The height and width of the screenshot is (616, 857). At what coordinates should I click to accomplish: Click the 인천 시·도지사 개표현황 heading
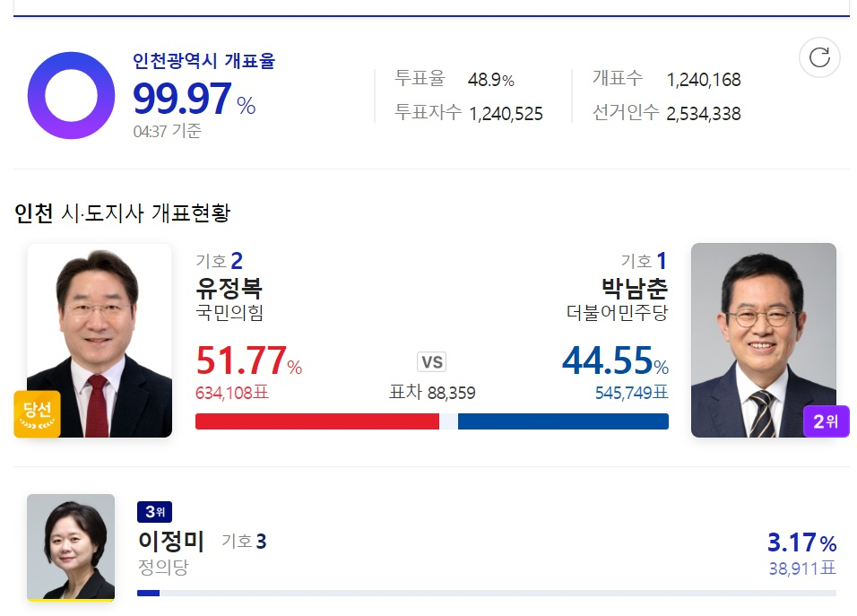tap(123, 213)
